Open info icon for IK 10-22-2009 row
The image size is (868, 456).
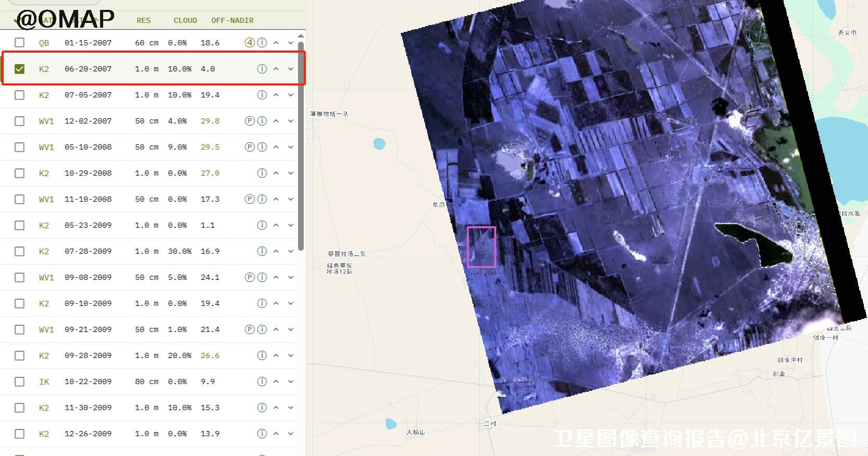[262, 381]
